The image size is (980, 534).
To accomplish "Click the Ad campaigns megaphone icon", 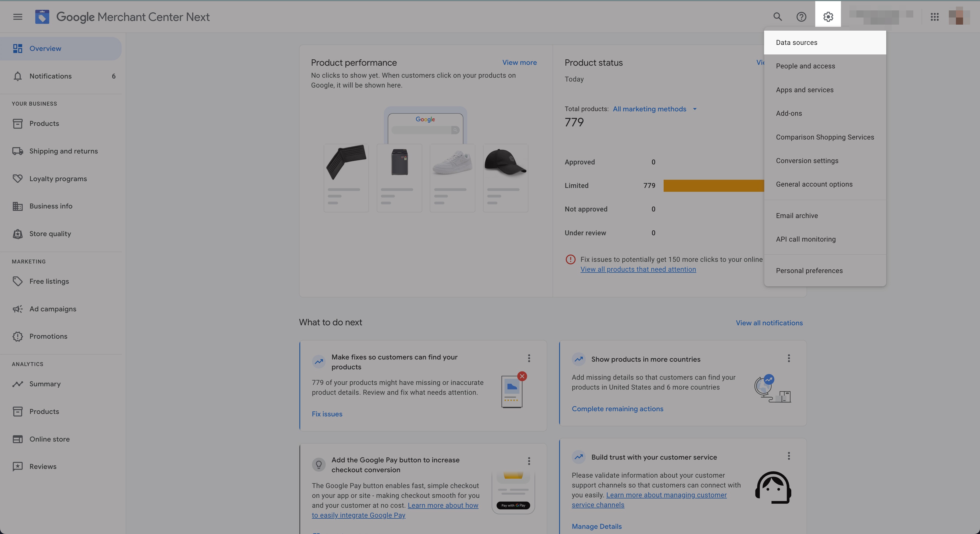I will (17, 309).
